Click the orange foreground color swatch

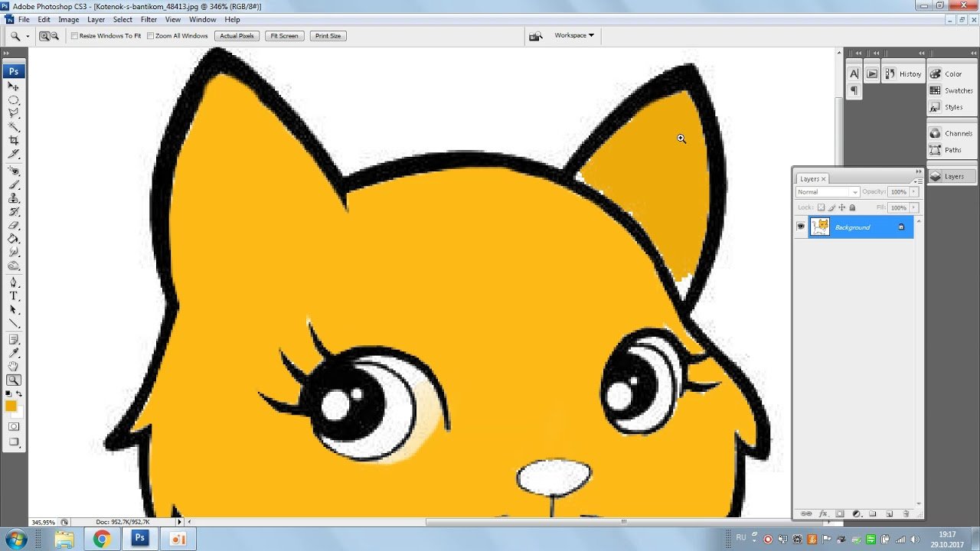[11, 406]
